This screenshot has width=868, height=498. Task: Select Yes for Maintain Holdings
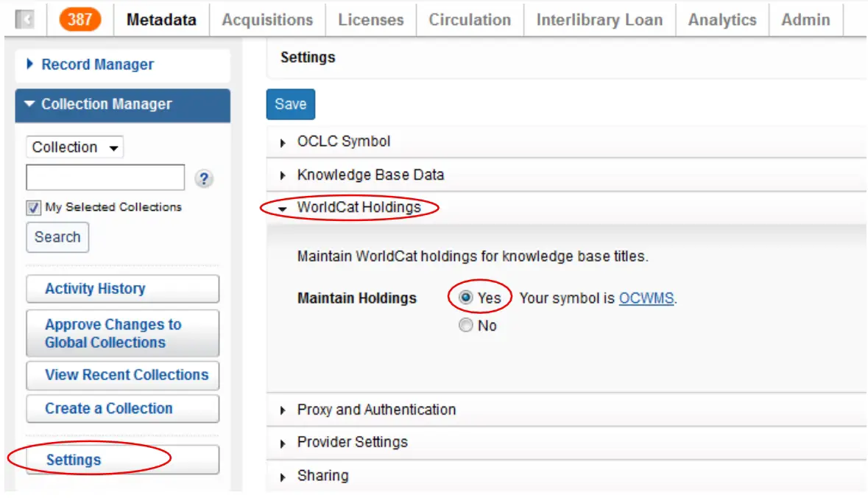pos(466,298)
